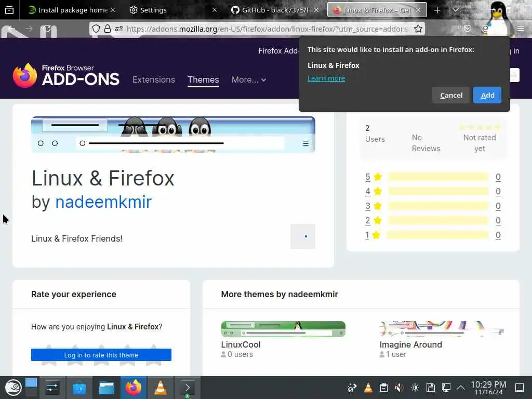Open tracking protection shield icon
This screenshot has height=399, width=532.
96,29
